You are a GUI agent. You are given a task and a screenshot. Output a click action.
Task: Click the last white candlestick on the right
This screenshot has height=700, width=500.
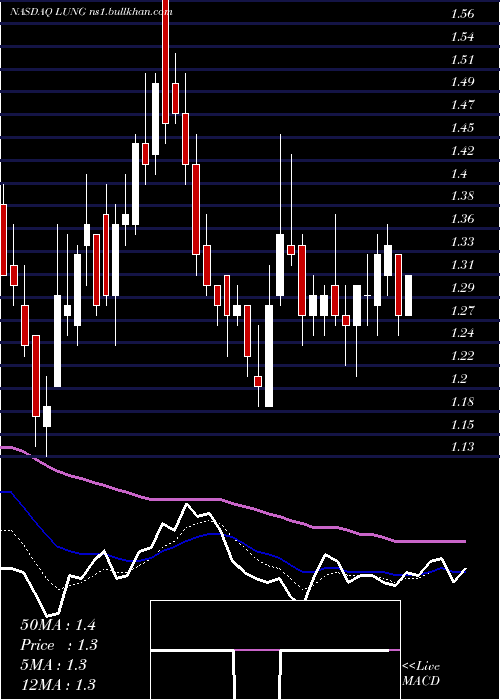pos(408,295)
